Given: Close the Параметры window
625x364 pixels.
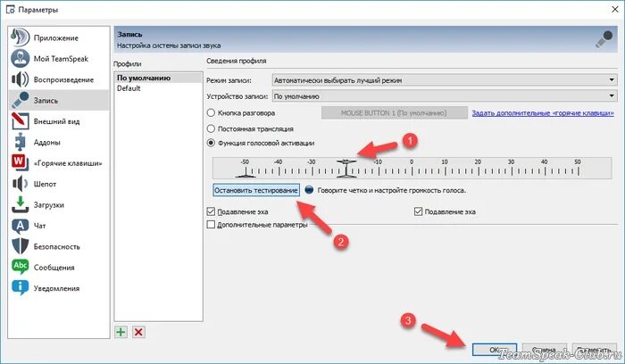Looking at the screenshot, I should [614, 9].
